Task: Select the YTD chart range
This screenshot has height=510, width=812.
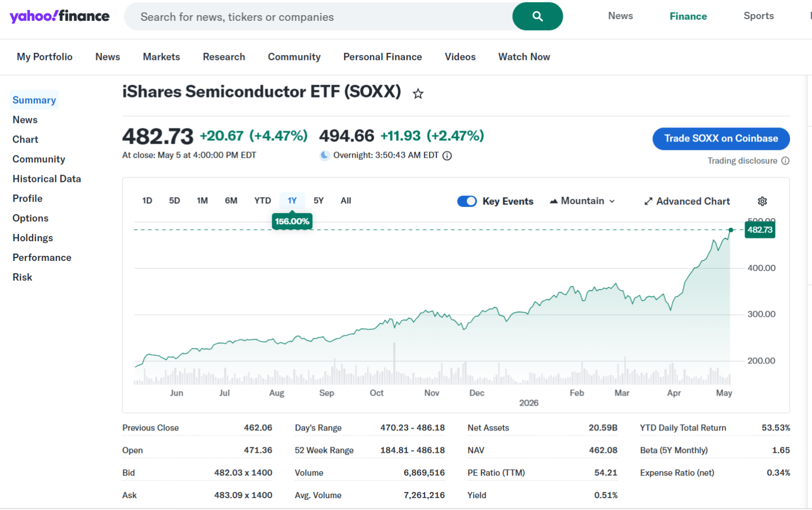Action: point(263,201)
